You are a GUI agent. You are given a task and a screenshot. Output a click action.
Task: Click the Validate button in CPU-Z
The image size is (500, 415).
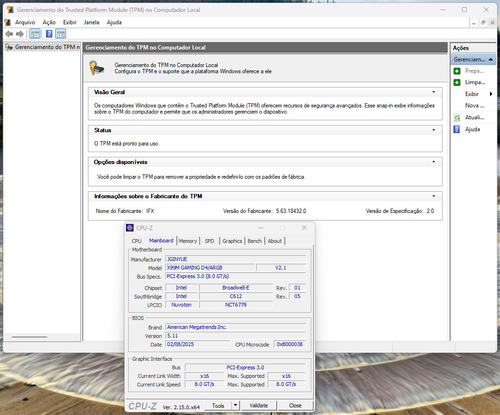pyautogui.click(x=259, y=406)
